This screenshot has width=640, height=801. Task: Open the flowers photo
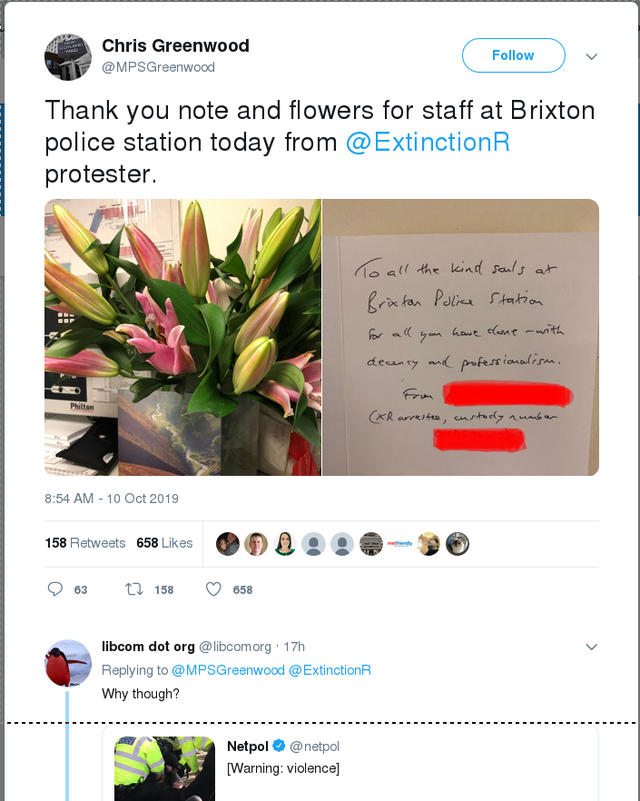click(183, 337)
